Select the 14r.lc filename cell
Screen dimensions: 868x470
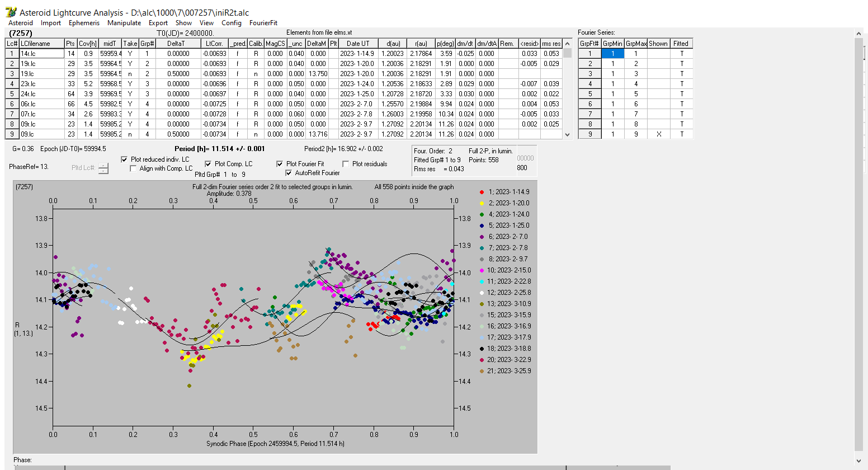coord(41,54)
